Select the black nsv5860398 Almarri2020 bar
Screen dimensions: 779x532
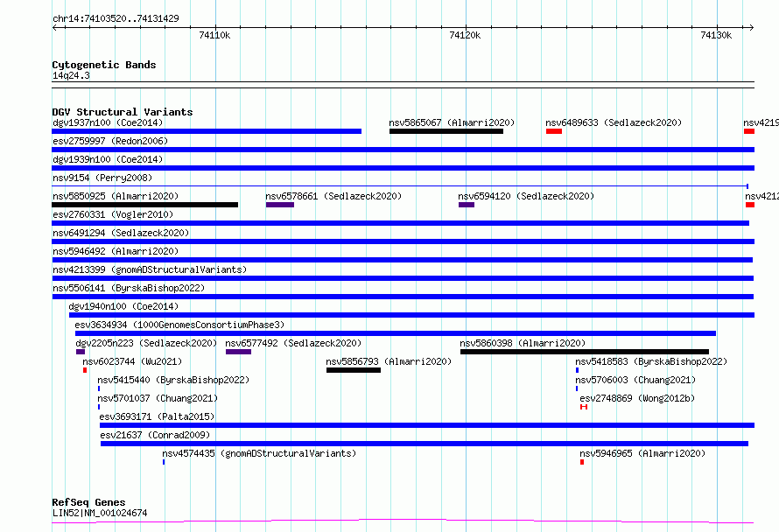pyautogui.click(x=585, y=352)
